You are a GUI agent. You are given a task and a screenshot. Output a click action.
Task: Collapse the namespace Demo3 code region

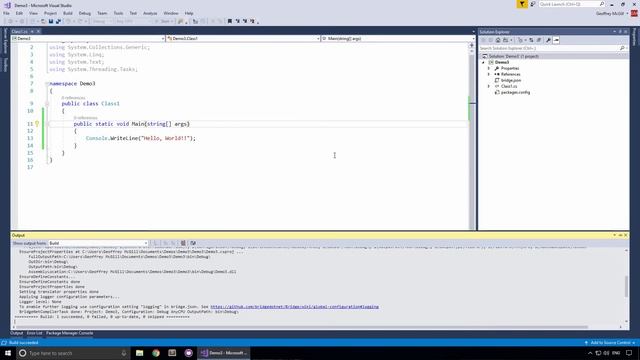pos(47,84)
